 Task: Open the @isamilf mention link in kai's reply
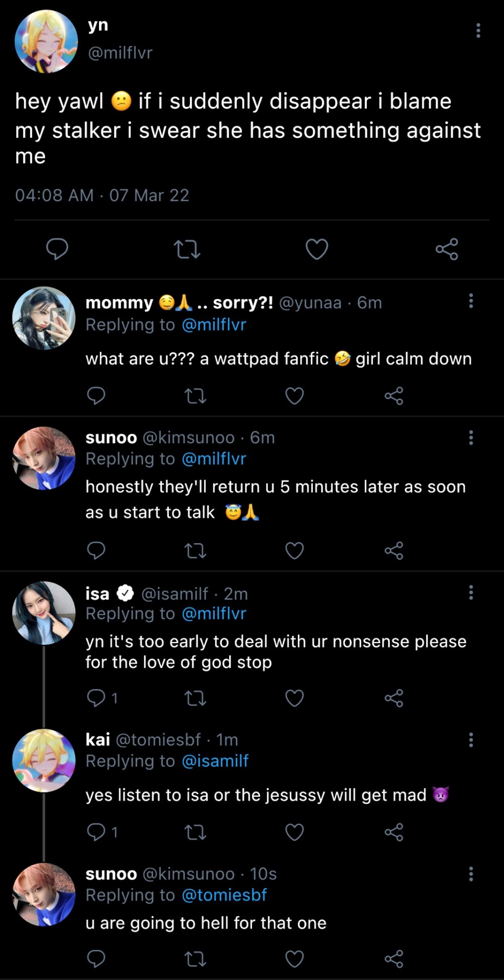point(215,761)
